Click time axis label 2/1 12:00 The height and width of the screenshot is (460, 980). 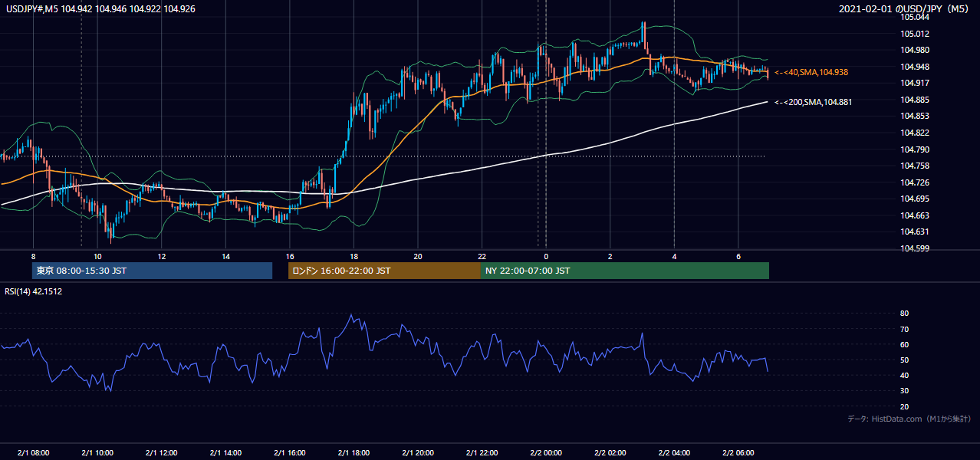(161, 452)
